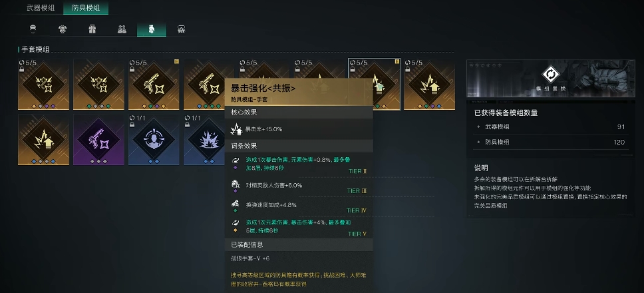
Task: Select the helmet module category icon
Action: click(33, 29)
